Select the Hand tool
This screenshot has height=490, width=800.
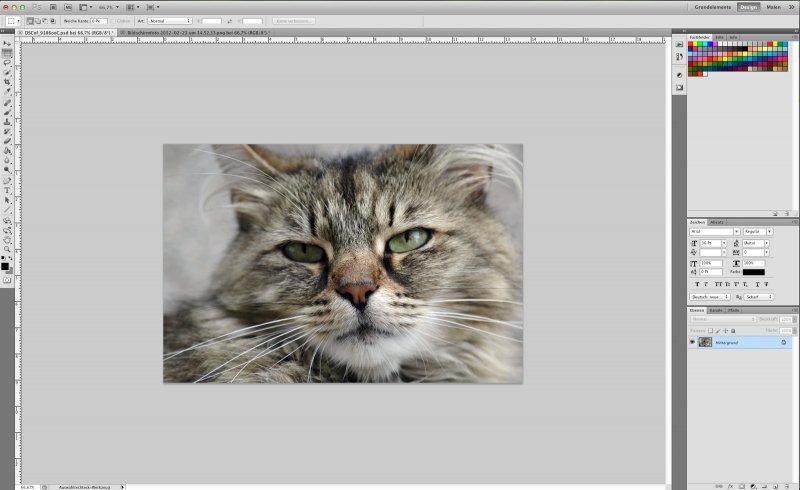(7, 240)
